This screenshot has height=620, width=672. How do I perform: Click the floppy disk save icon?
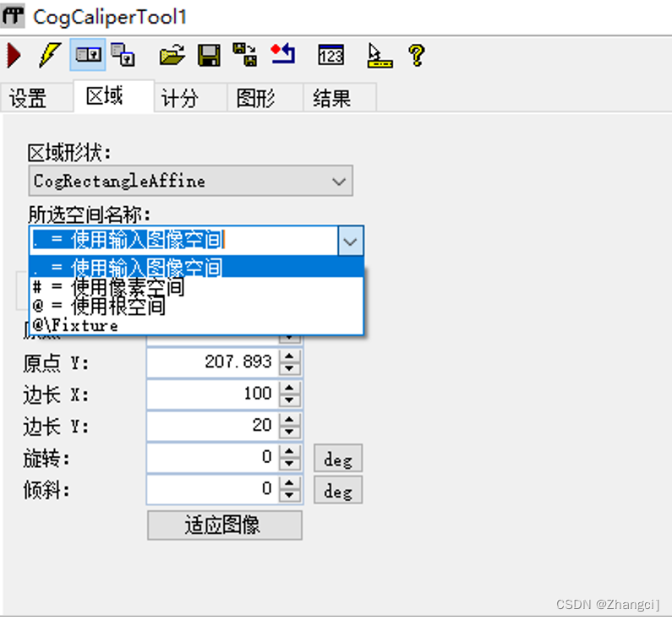coord(209,55)
